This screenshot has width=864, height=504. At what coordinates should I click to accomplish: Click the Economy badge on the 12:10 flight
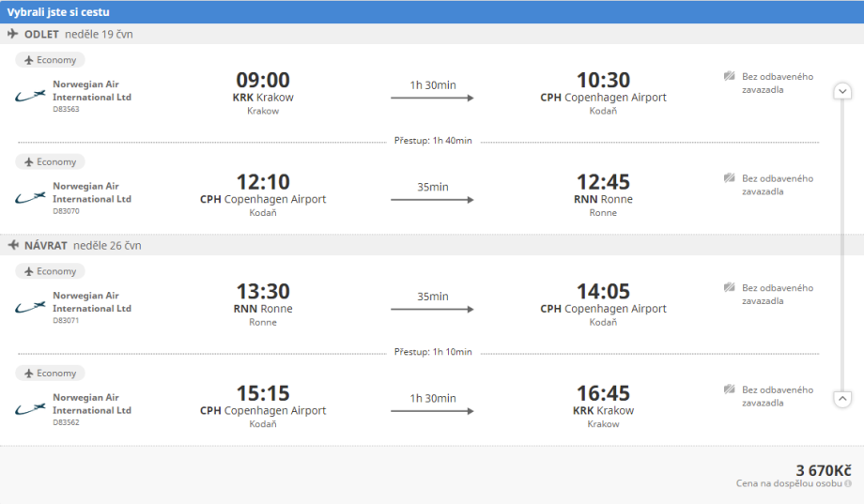point(50,162)
